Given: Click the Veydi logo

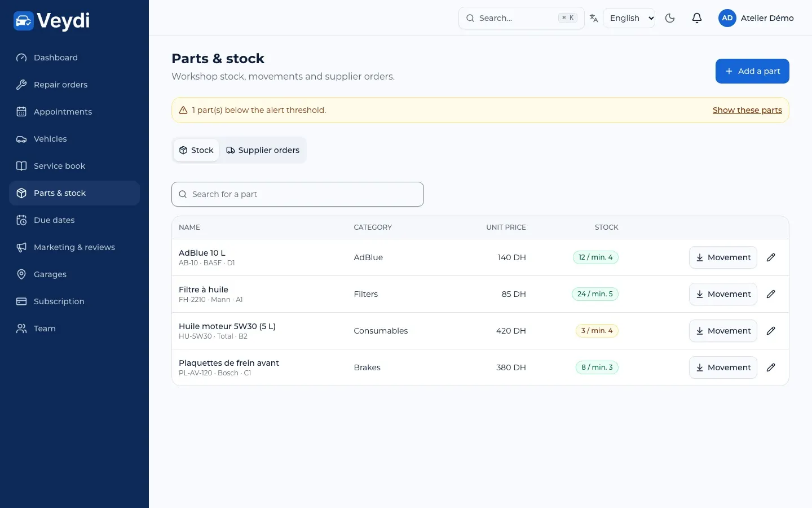Looking at the screenshot, I should pos(51,21).
